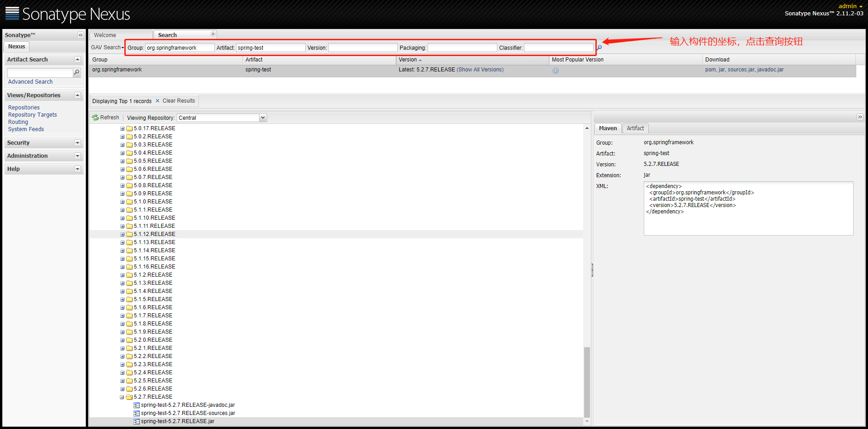Expand the 5.0.2.RELEASE tree node

[122, 137]
